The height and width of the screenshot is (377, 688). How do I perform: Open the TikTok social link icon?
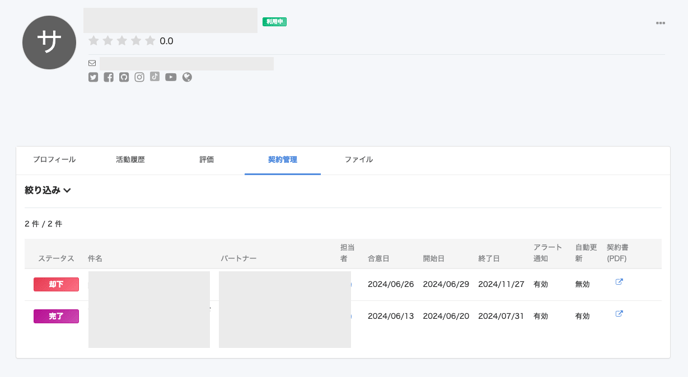[155, 76]
